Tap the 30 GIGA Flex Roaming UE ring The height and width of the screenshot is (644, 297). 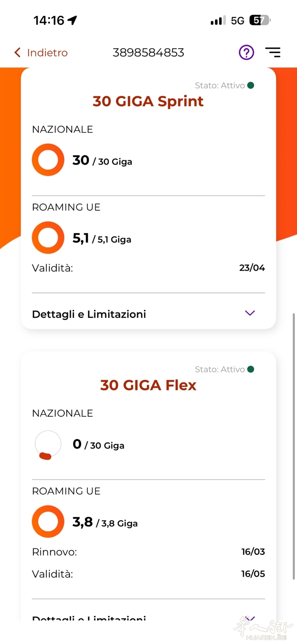[x=48, y=522]
